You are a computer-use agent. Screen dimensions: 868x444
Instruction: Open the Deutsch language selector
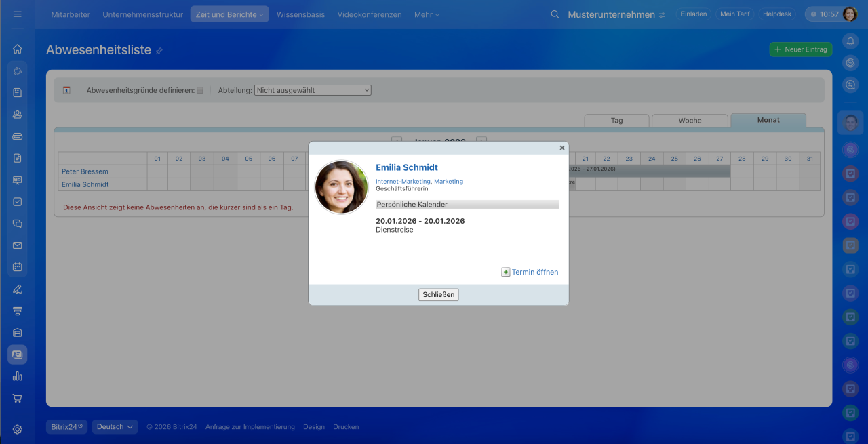[115, 427]
